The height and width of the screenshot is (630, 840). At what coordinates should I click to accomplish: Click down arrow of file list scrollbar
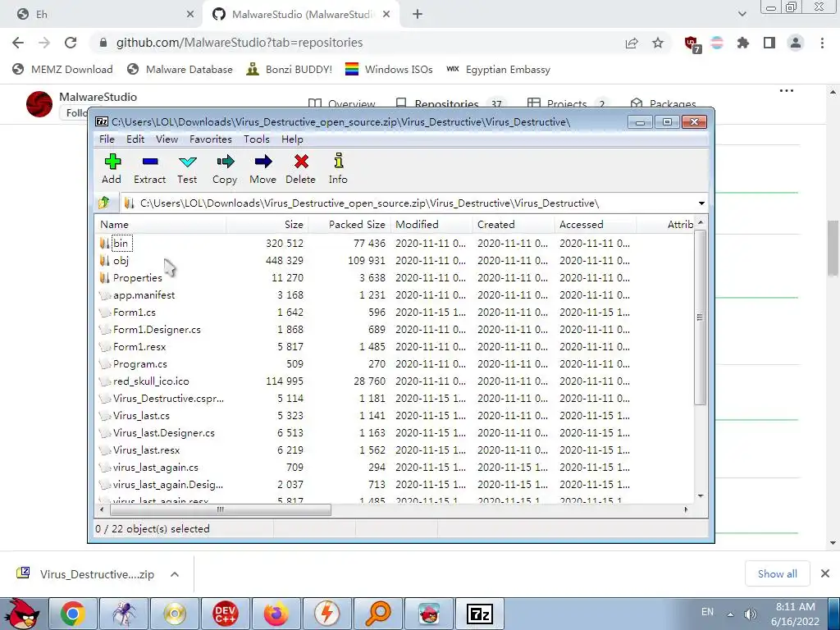tap(701, 496)
